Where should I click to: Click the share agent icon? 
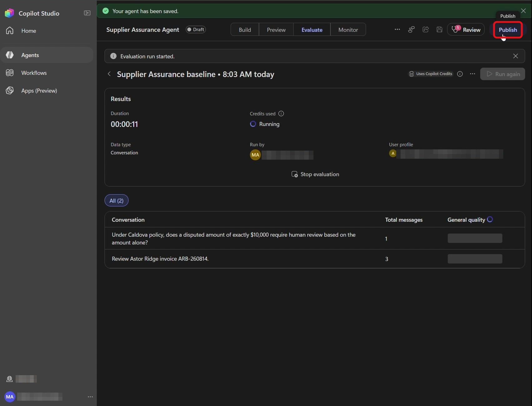(x=426, y=29)
